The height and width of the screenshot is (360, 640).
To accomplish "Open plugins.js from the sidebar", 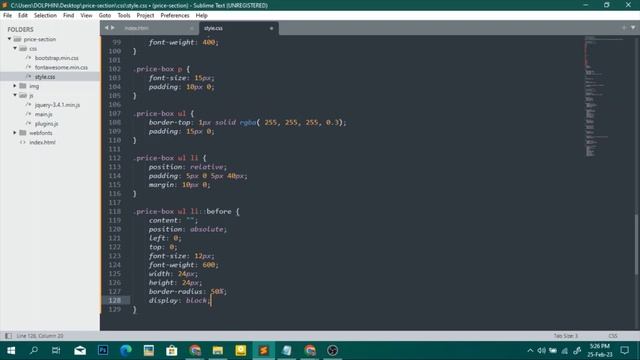I will 46,124.
